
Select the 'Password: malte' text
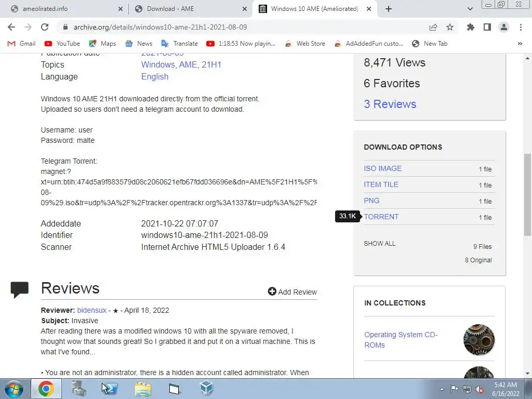[68, 140]
